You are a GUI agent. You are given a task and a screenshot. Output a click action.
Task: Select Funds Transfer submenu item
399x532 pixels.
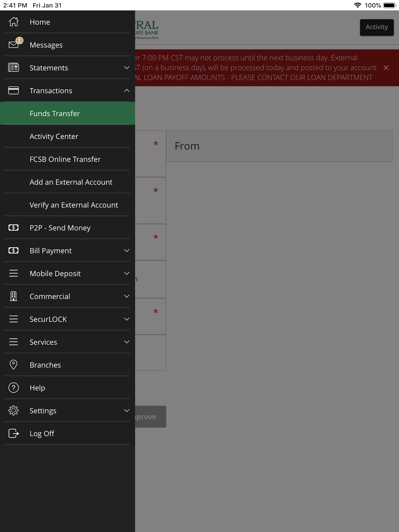point(67,113)
